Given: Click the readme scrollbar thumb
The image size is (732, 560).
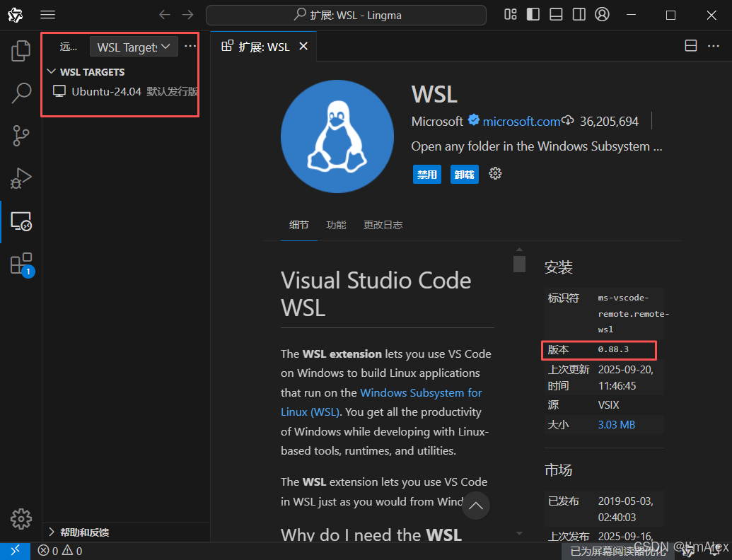Looking at the screenshot, I should tap(519, 264).
